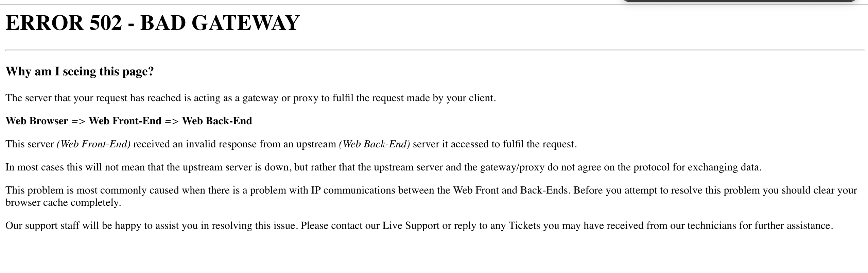Click the bold 'Web Back-End' label
The image size is (868, 273).
(217, 121)
